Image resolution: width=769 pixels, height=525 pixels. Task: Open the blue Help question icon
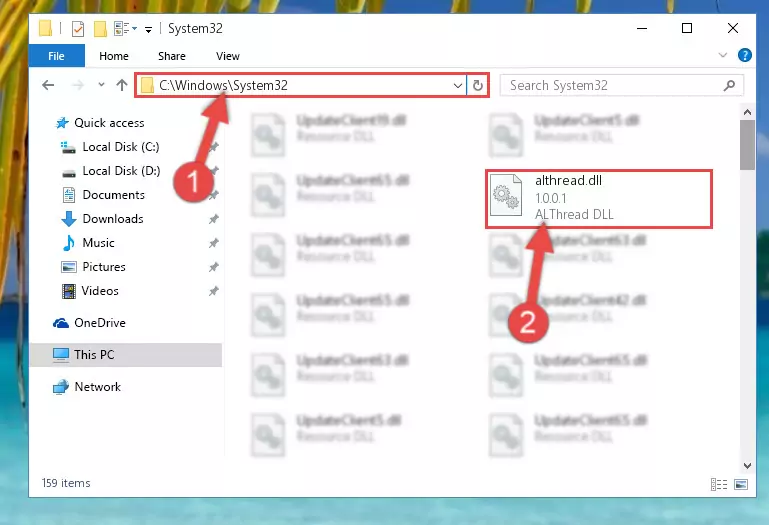pos(744,55)
